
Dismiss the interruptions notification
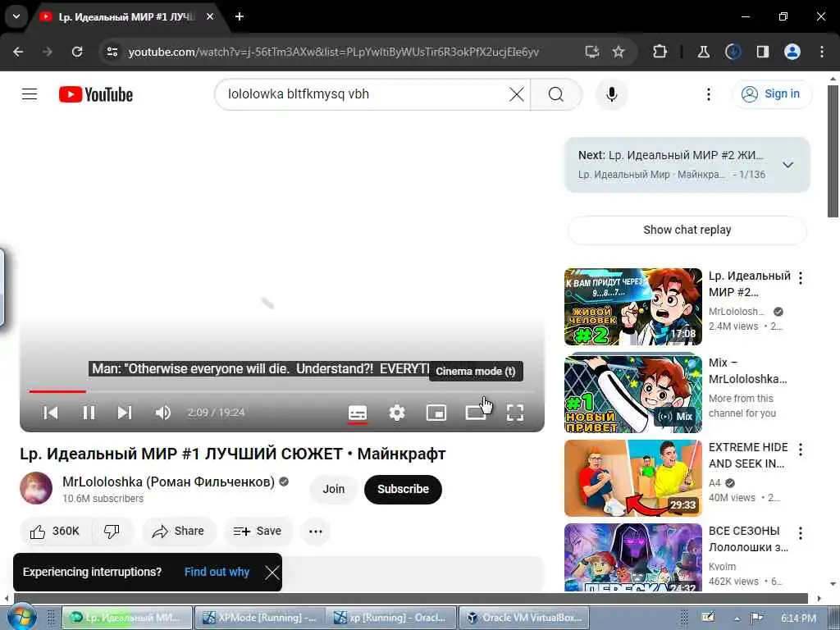272,573
